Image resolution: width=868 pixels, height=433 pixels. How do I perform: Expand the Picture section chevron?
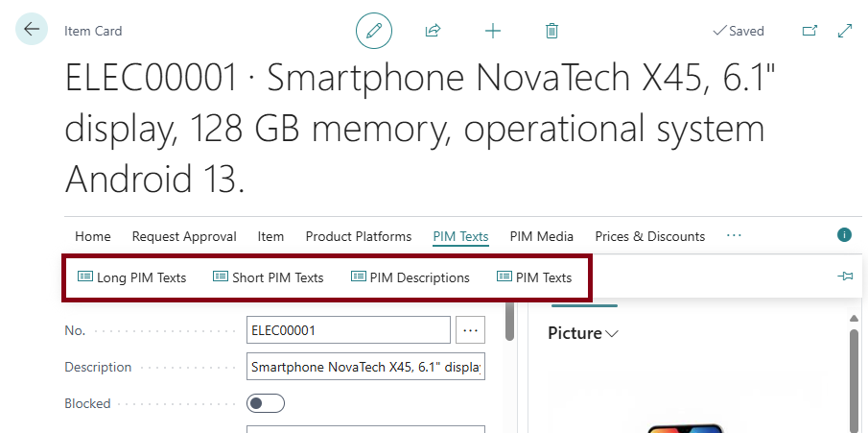(613, 334)
